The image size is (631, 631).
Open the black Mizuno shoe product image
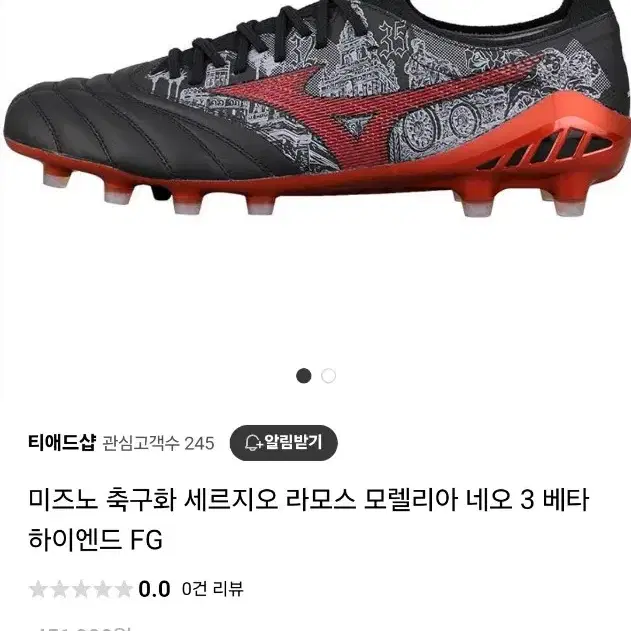click(x=316, y=109)
